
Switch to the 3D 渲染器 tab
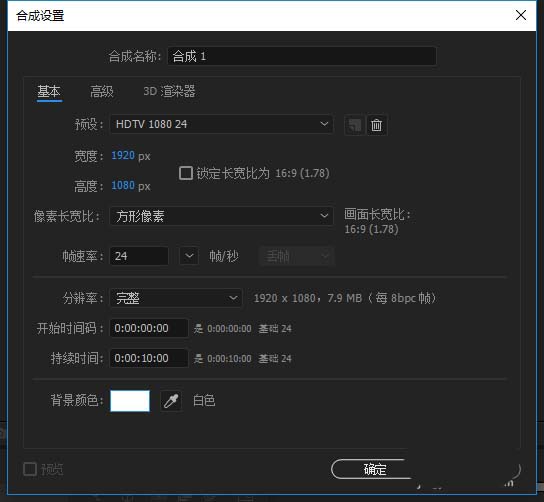pos(169,92)
